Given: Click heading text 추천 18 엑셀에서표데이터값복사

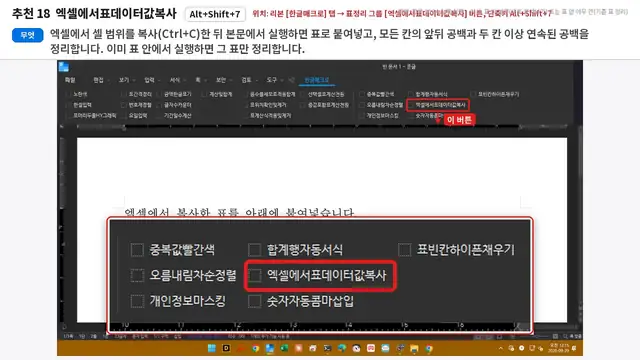Looking at the screenshot, I should pos(94,13).
